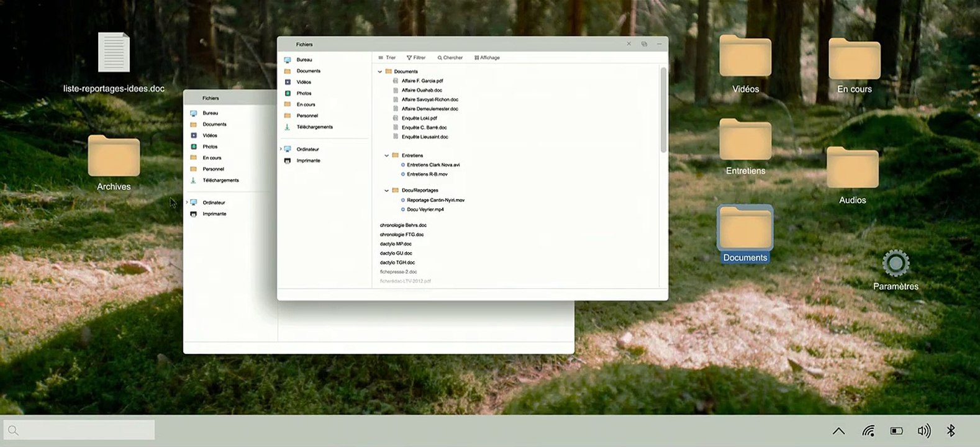Collapse the Docu/Reportages folder
The width and height of the screenshot is (980, 447).
(386, 191)
